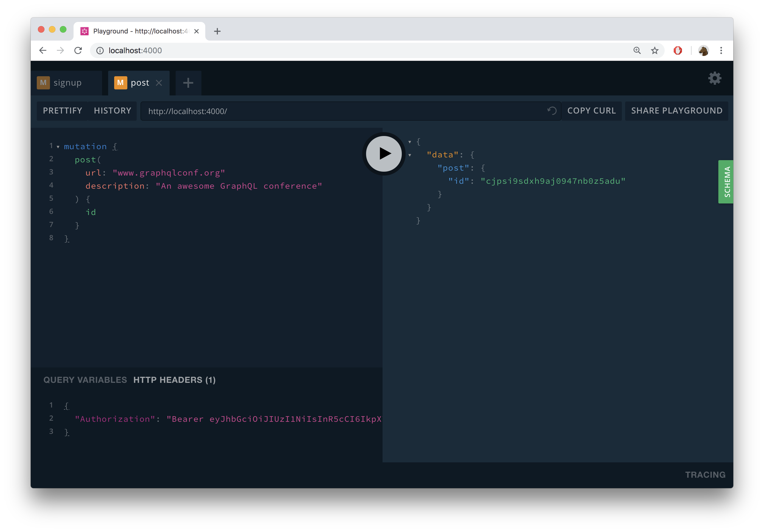The height and width of the screenshot is (532, 764).
Task: Click the description argument name on line 4
Action: 115,186
